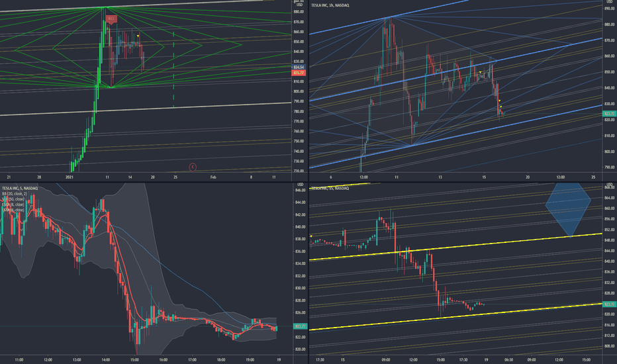Select the upper yellow trend line on 15-minute chart
The height and width of the screenshot is (364, 617).
[x=455, y=247]
